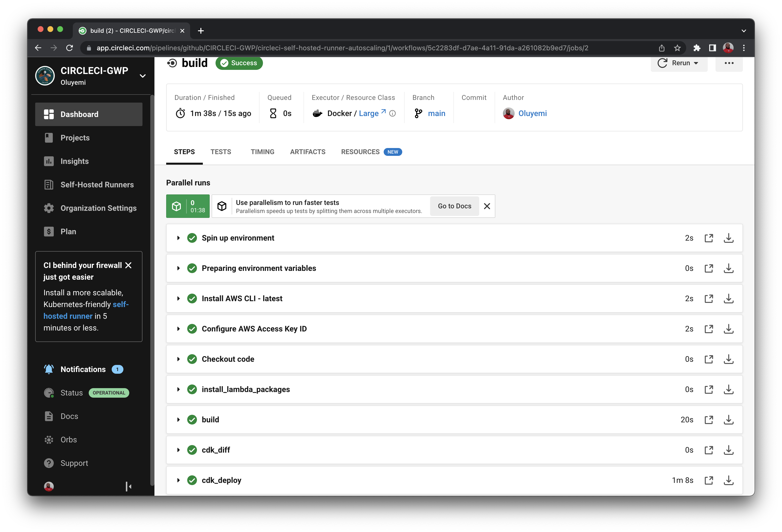Open Organization Settings

click(98, 208)
